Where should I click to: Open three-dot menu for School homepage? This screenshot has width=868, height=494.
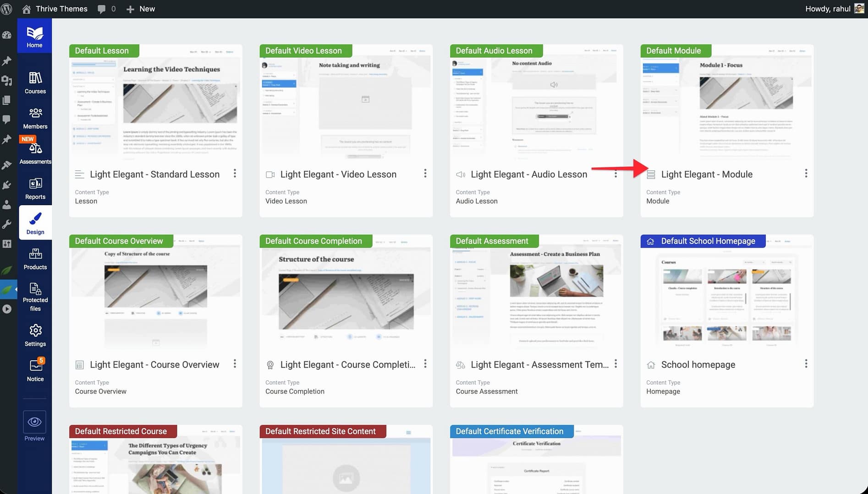pos(806,364)
